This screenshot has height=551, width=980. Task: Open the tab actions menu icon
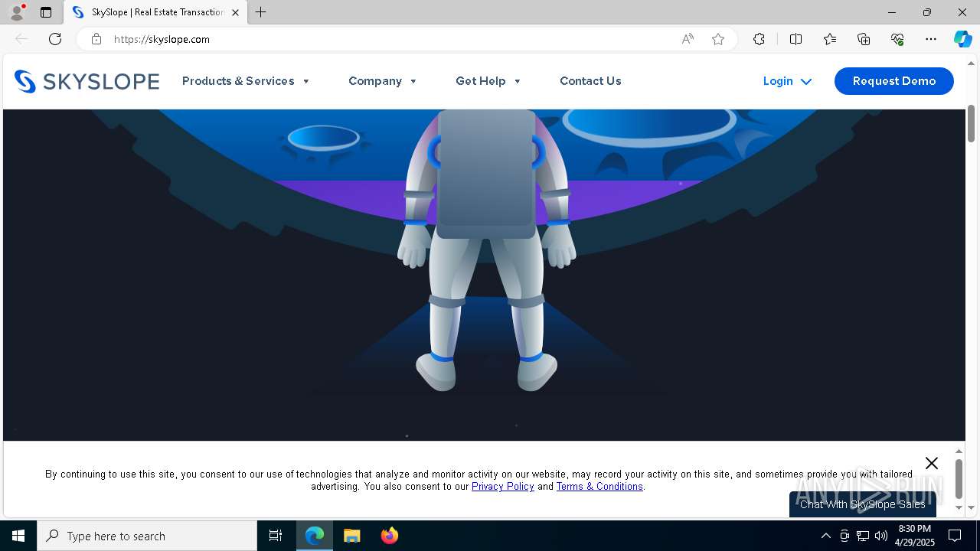46,12
